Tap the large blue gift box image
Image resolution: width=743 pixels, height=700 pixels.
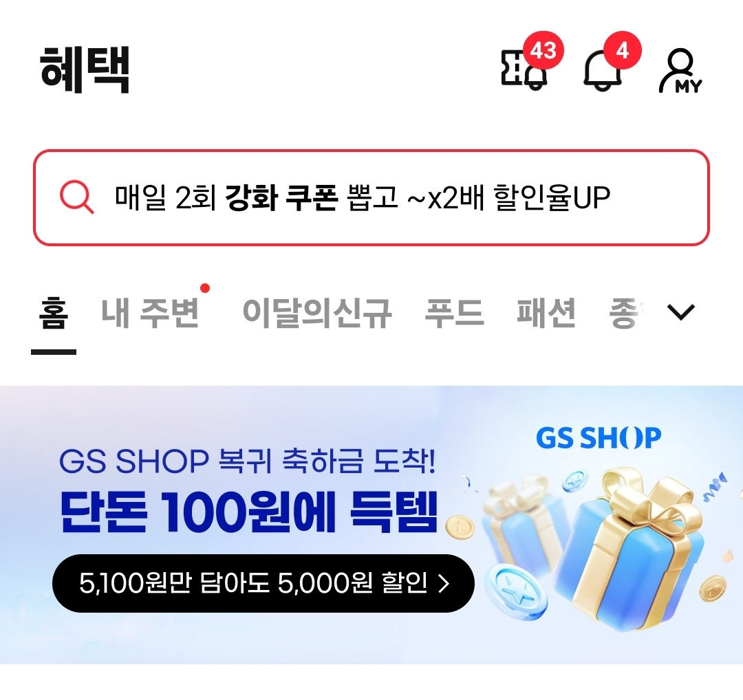pyautogui.click(x=635, y=549)
